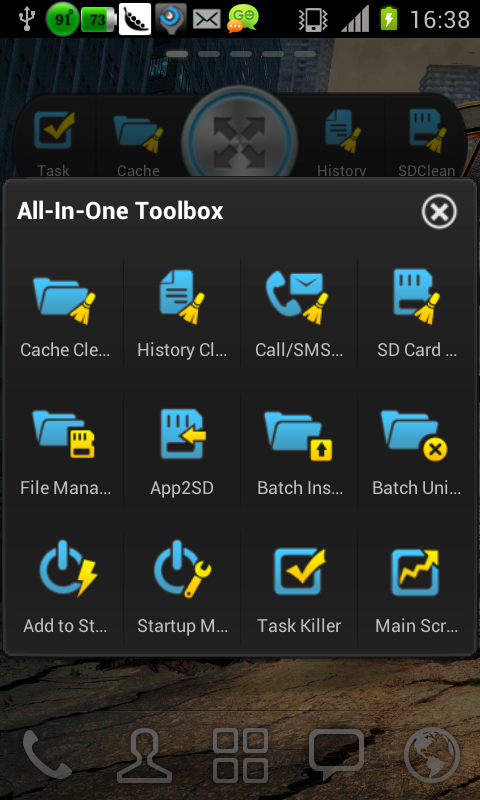Open the browser globe icon in the dock
Image resolution: width=480 pixels, height=800 pixels.
pyautogui.click(x=432, y=756)
